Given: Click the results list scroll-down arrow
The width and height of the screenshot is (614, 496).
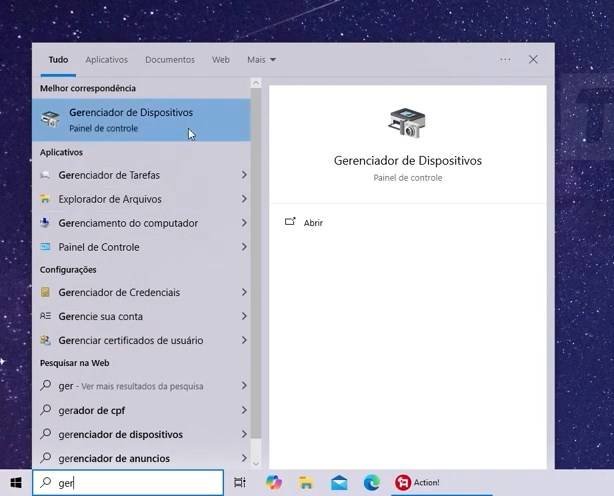Looking at the screenshot, I should (256, 464).
